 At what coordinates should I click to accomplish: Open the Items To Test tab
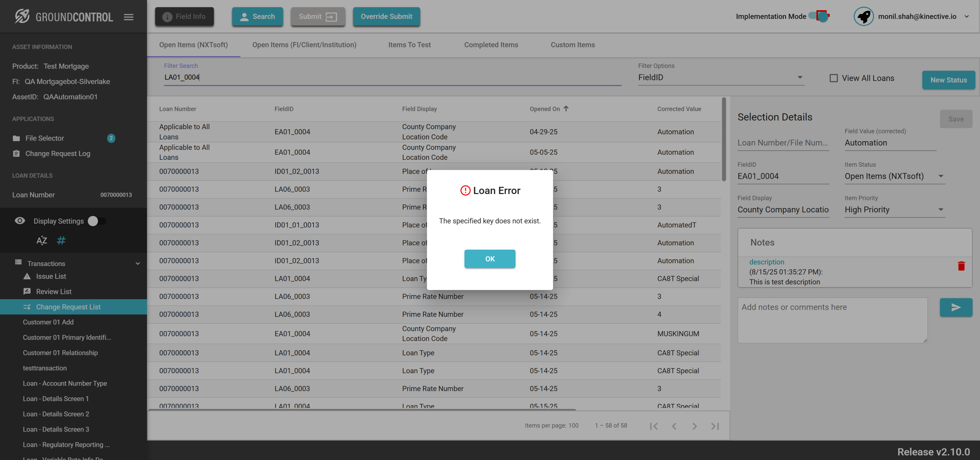[409, 45]
